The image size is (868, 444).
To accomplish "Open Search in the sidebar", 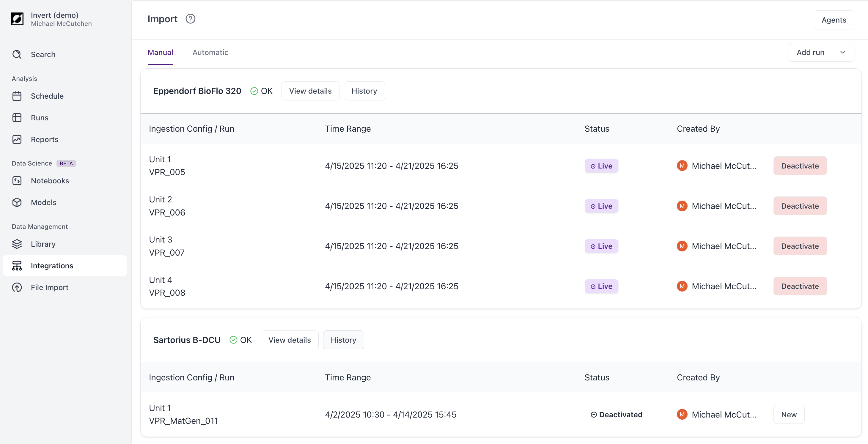I will click(65, 54).
